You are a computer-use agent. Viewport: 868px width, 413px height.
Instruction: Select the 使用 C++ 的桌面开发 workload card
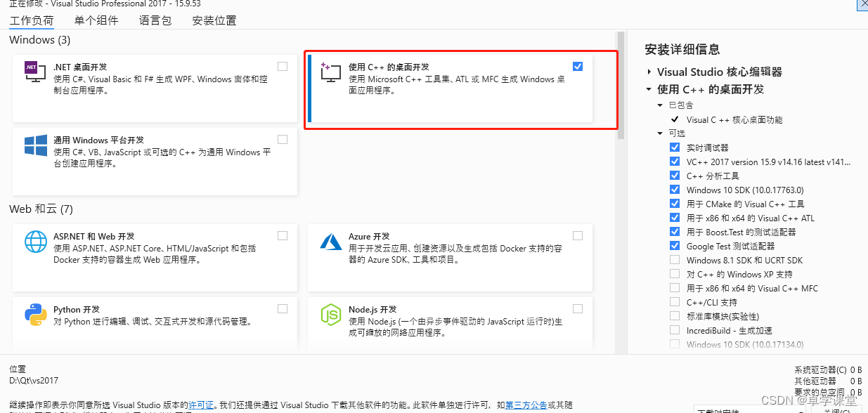coord(450,88)
